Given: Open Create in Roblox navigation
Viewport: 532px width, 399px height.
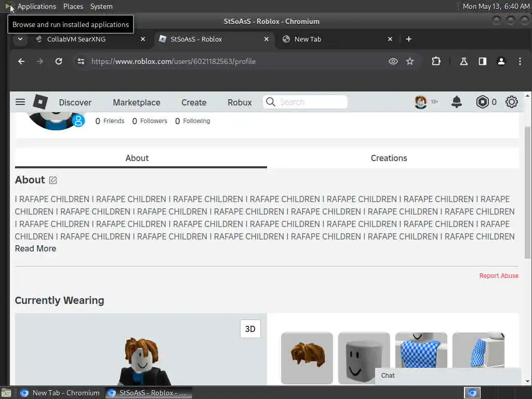Looking at the screenshot, I should click(194, 102).
